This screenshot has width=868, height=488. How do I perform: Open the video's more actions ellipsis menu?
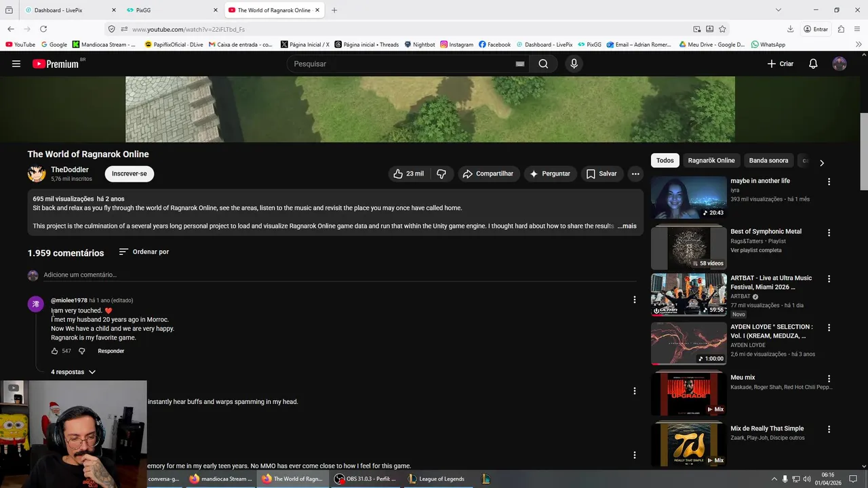(x=635, y=174)
